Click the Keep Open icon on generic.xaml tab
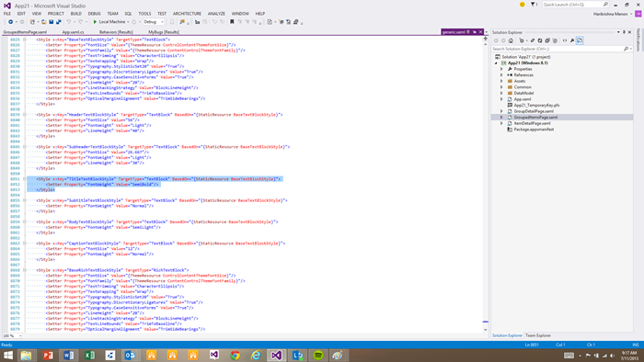 coord(475,32)
